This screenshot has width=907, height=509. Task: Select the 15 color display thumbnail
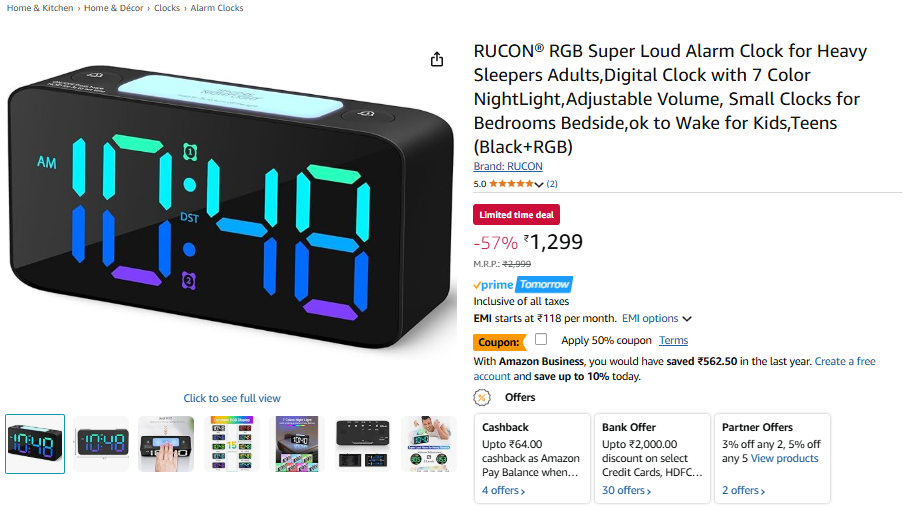232,444
